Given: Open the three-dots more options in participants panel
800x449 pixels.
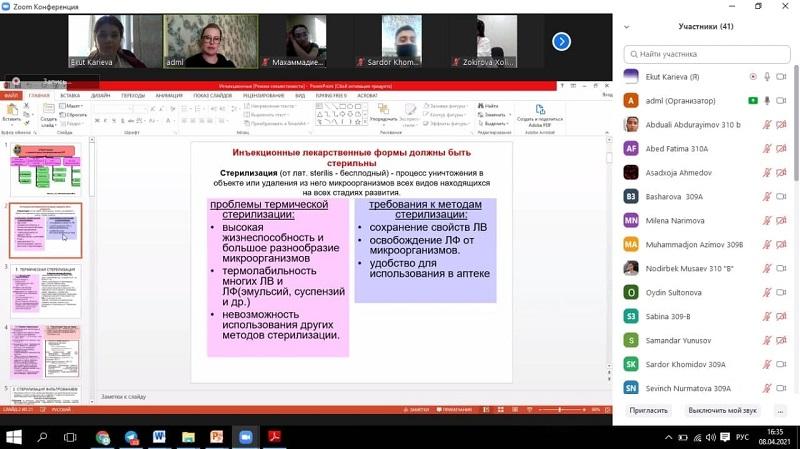Looking at the screenshot, I should tap(780, 410).
